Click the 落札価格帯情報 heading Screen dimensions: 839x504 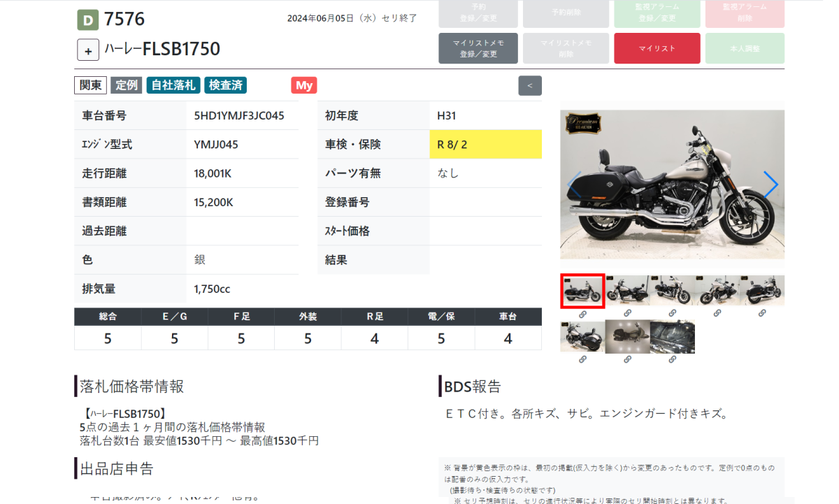click(131, 386)
